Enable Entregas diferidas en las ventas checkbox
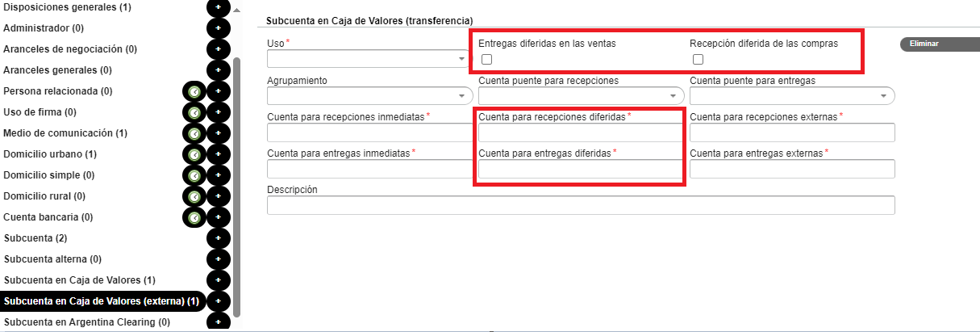The image size is (980, 332). [x=486, y=60]
